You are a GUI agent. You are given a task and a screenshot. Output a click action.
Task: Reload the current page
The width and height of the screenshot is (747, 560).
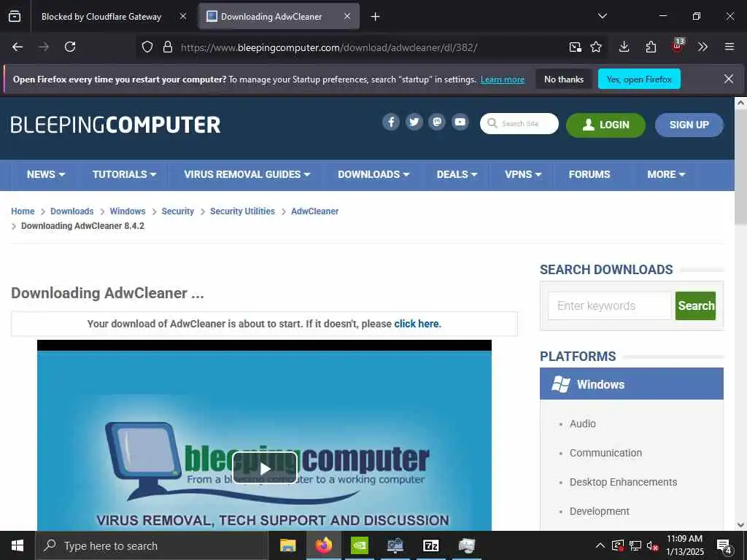pyautogui.click(x=70, y=47)
